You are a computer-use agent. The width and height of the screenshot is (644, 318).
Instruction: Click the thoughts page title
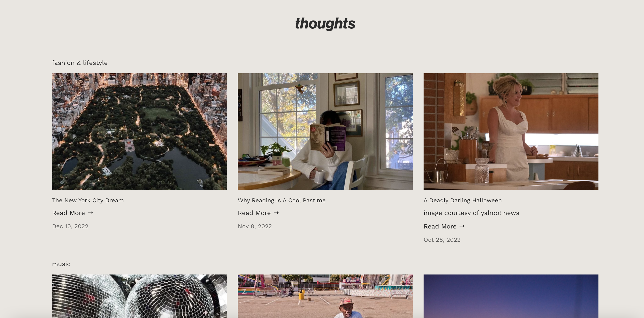pyautogui.click(x=325, y=23)
